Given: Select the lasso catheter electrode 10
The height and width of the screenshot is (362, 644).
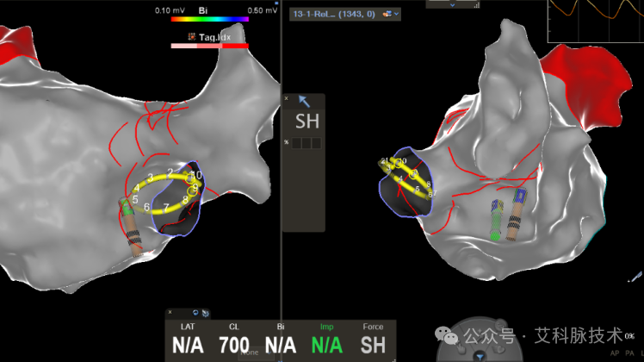Looking at the screenshot, I should [196, 175].
